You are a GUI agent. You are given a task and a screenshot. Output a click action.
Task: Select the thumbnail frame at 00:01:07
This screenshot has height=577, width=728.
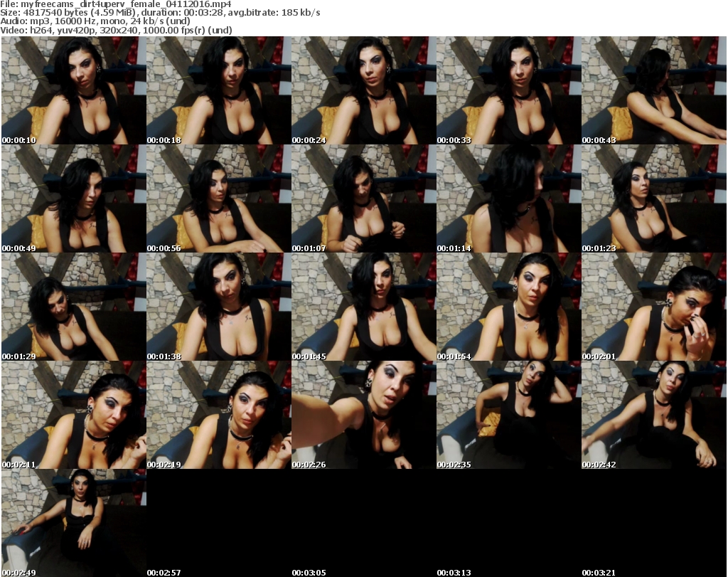click(x=363, y=198)
